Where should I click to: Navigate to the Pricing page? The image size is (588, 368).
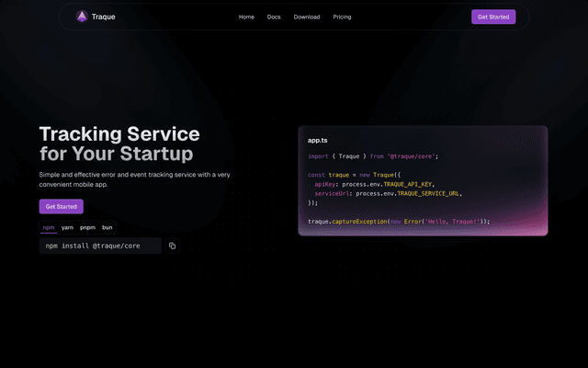pyautogui.click(x=342, y=17)
